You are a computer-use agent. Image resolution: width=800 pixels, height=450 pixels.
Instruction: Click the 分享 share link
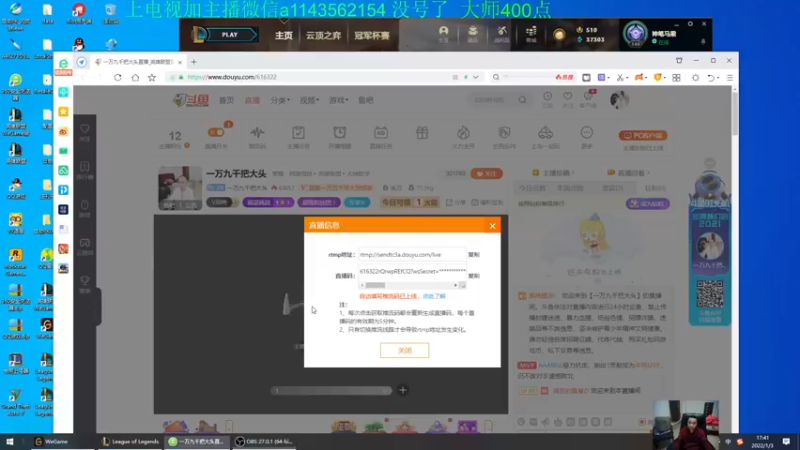tap(456, 203)
